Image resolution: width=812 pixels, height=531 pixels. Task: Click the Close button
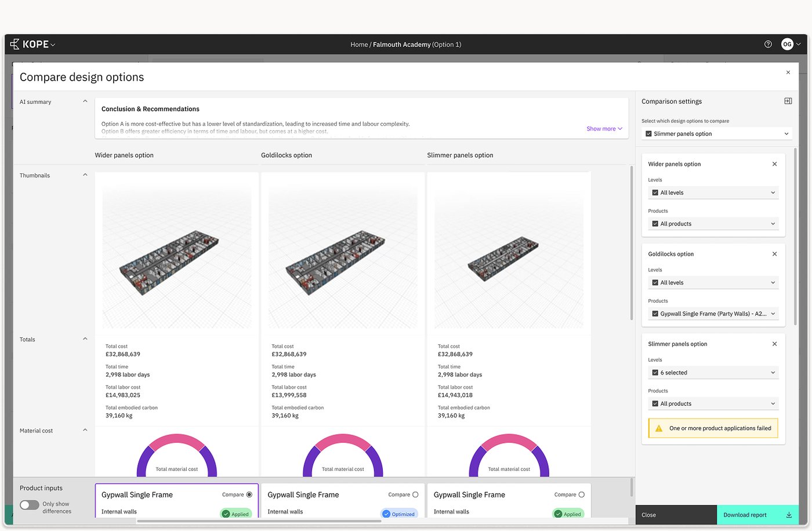click(x=676, y=515)
